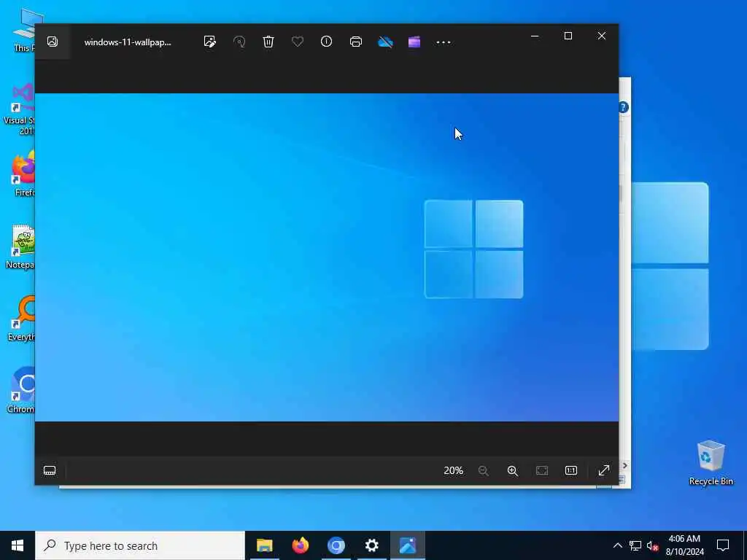The height and width of the screenshot is (560, 747).
Task: Select the Everything desktop shortcut
Action: click(x=21, y=319)
